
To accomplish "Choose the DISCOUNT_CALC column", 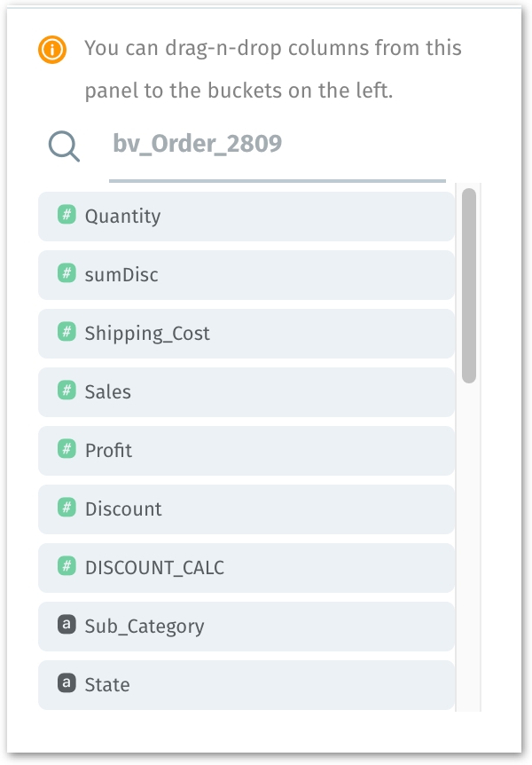I will pyautogui.click(x=246, y=568).
